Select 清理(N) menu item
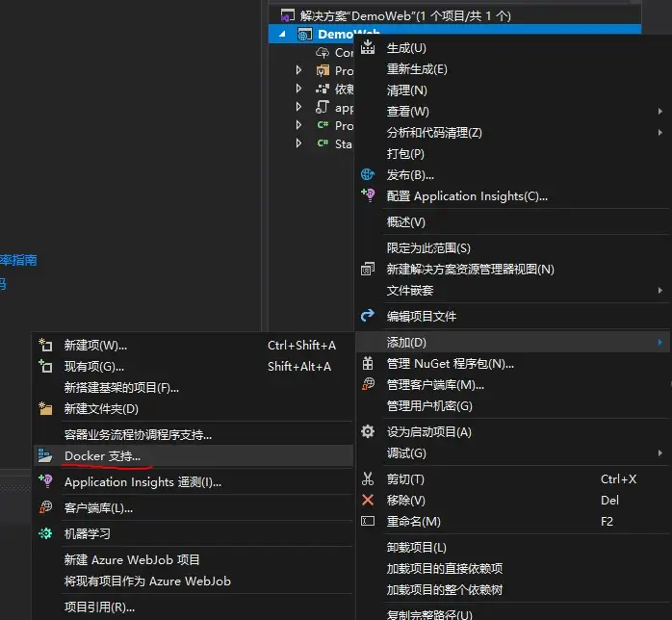This screenshot has height=620, width=672. (406, 90)
